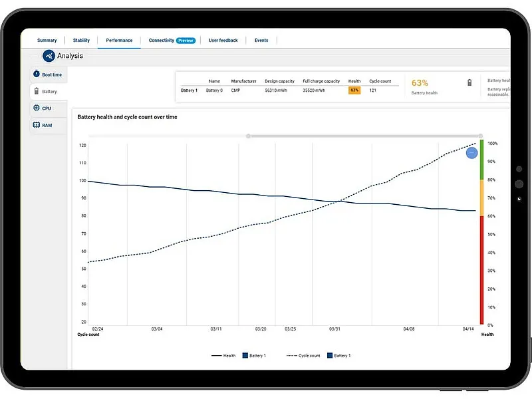The image size is (532, 399).
Task: Click the right handle of date range slider
Action: pos(481,136)
